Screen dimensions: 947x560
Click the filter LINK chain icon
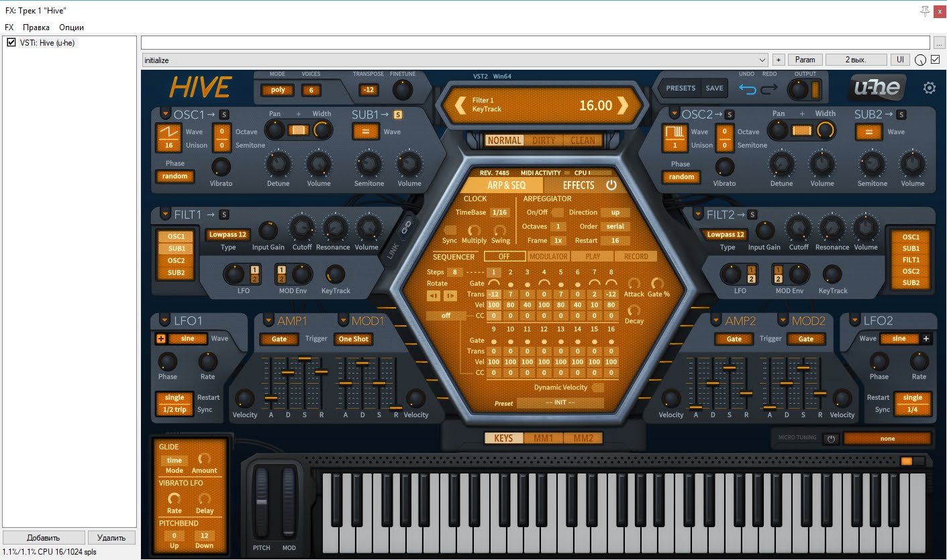click(405, 228)
